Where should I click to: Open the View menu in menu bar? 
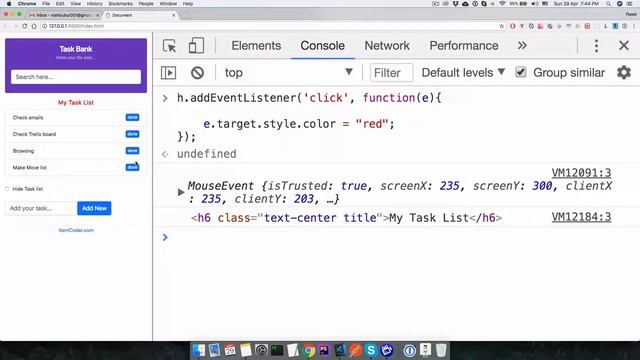[76, 4]
